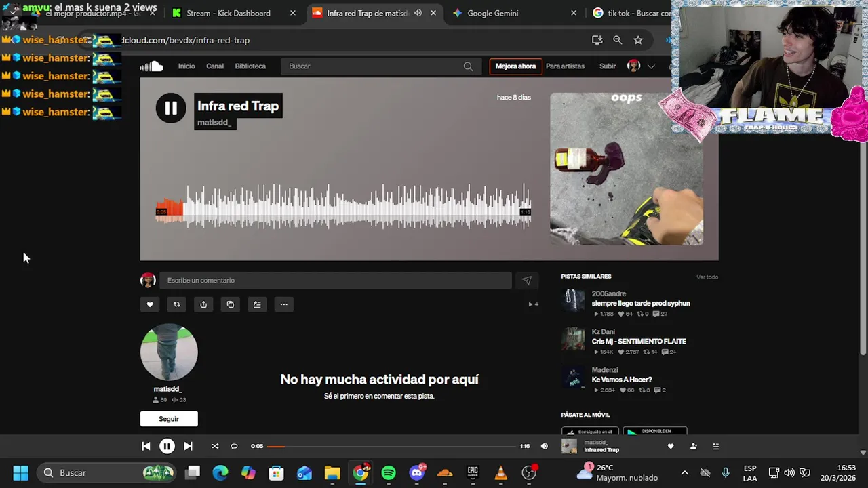868x488 pixels.
Task: Open the Ver todo link for similar tracks
Action: 707,277
